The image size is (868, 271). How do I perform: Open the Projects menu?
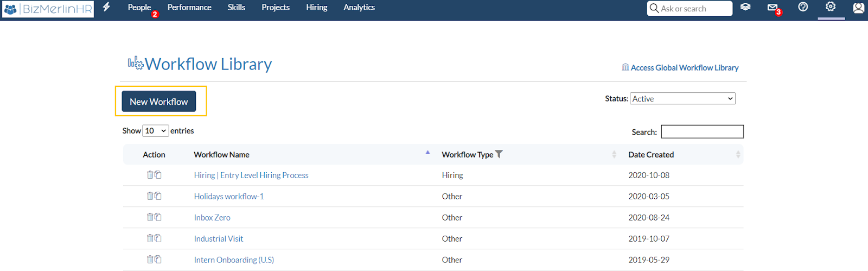(276, 8)
